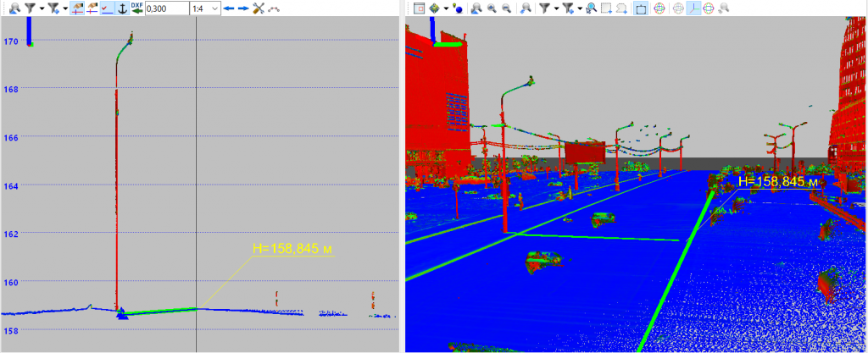Shift profile with the left blue arrow

pos(229,8)
